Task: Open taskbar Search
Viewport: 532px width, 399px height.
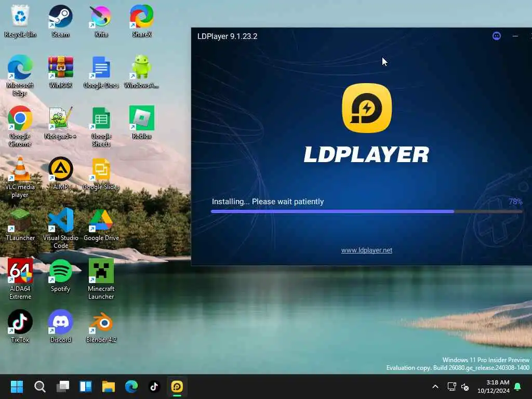Action: [39, 387]
